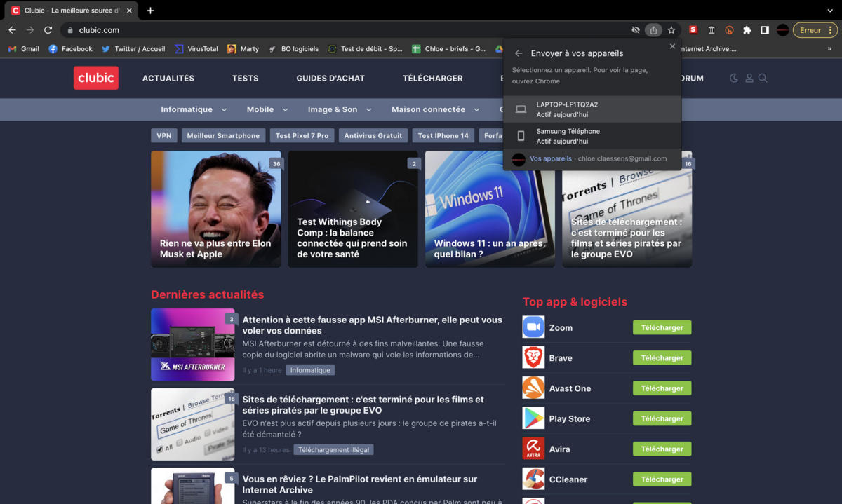Open the BO logiciels bookmark
Viewport: 842px width, 504px height.
click(293, 49)
